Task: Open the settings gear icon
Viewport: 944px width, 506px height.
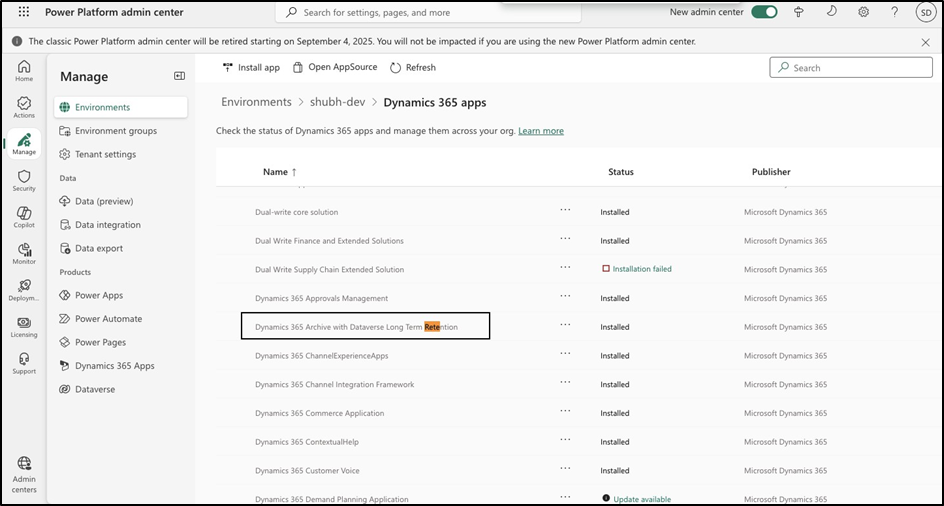Action: click(x=863, y=12)
